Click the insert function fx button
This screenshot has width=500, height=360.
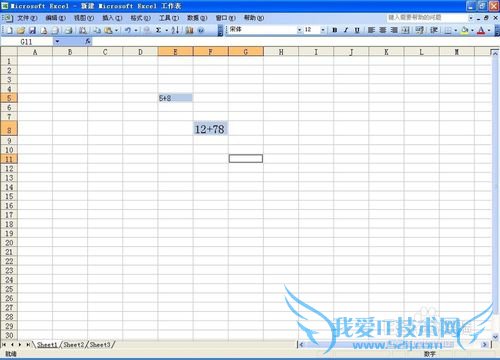[88, 41]
